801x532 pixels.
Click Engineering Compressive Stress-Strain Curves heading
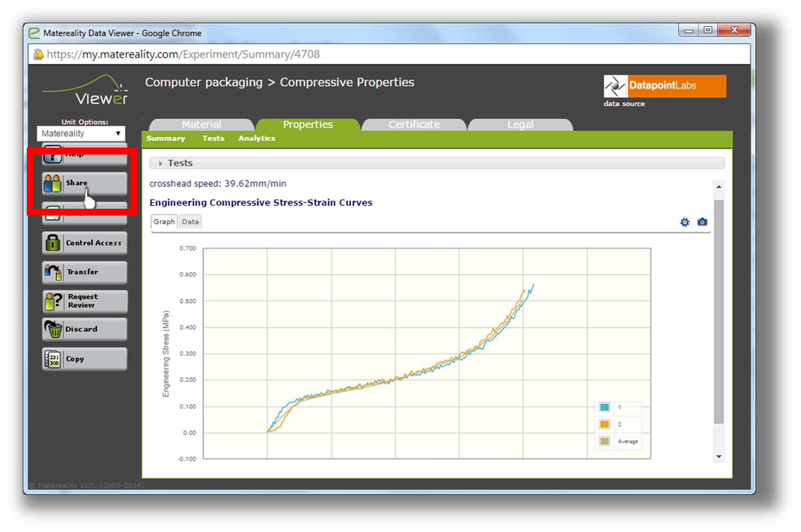pyautogui.click(x=261, y=203)
